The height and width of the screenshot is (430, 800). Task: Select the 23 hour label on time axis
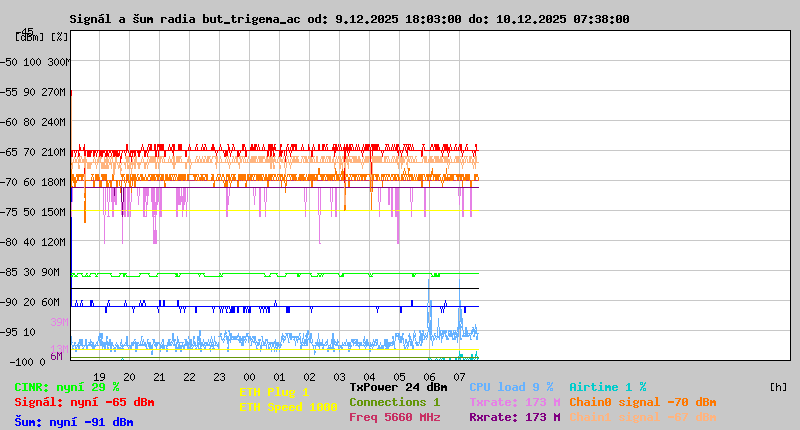click(219, 376)
